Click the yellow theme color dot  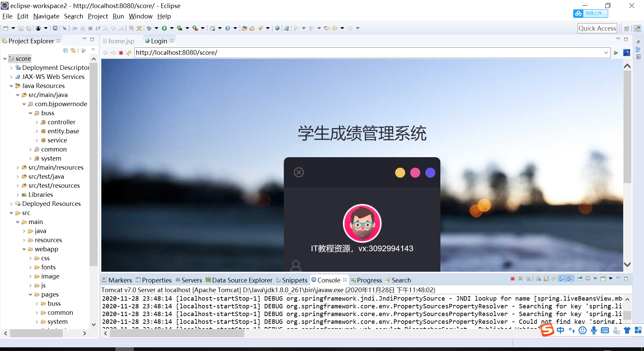[x=400, y=173]
